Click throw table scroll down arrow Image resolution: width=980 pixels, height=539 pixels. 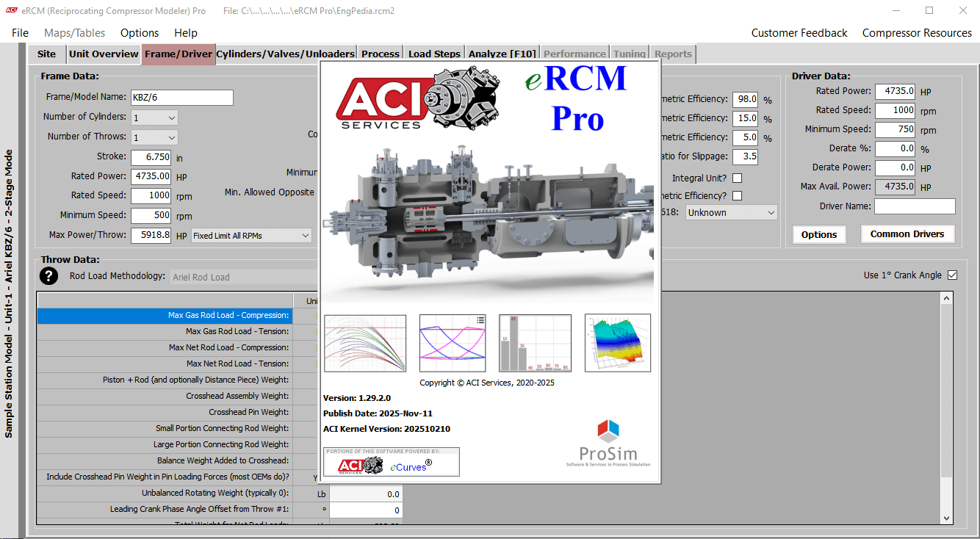[x=947, y=518]
